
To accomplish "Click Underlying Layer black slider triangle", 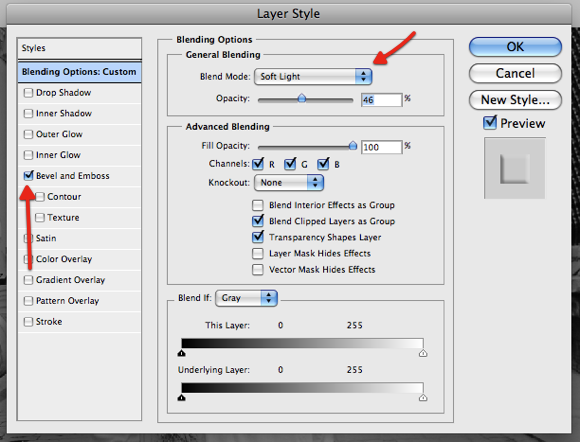I will [x=181, y=398].
